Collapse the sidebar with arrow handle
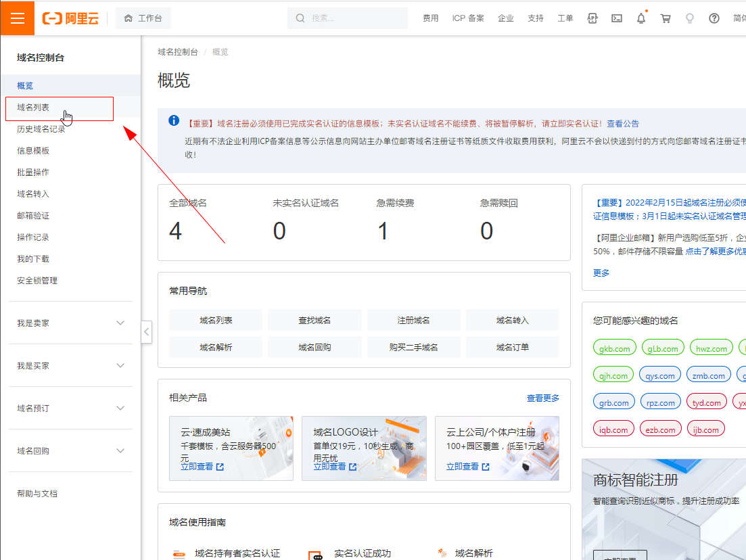This screenshot has width=746, height=560. click(x=147, y=331)
